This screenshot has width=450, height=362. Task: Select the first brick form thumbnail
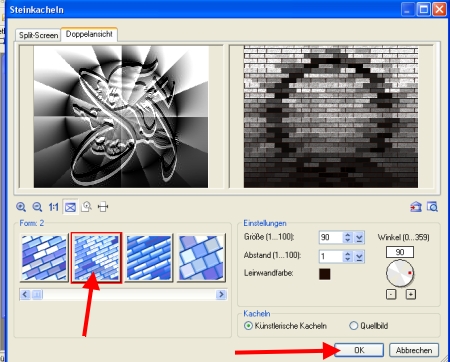pyautogui.click(x=44, y=258)
